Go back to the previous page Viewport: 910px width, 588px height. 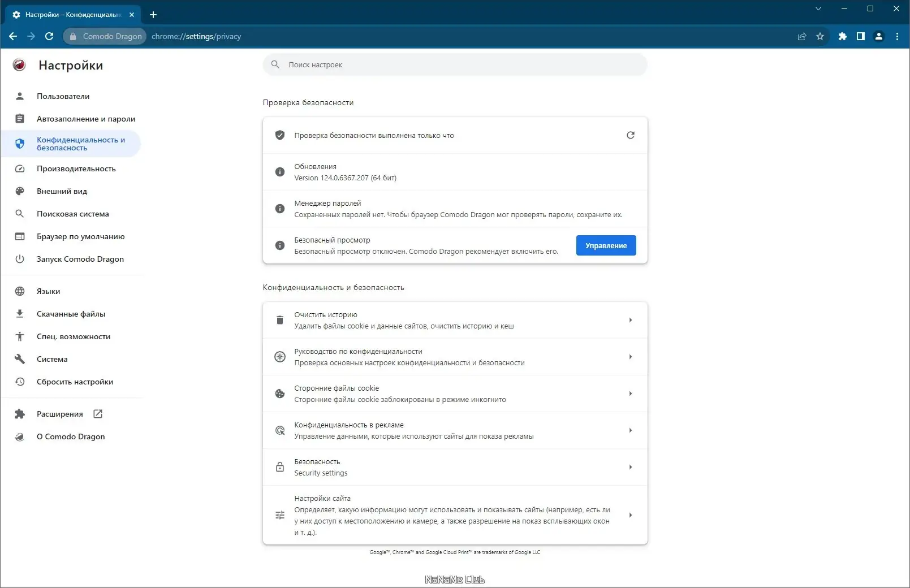pos(13,36)
